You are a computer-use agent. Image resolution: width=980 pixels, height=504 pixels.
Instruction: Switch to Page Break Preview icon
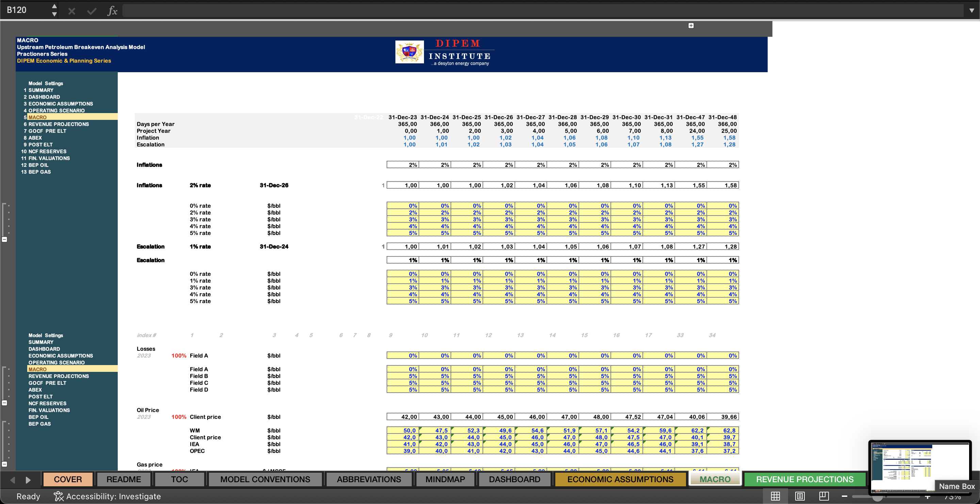824,496
